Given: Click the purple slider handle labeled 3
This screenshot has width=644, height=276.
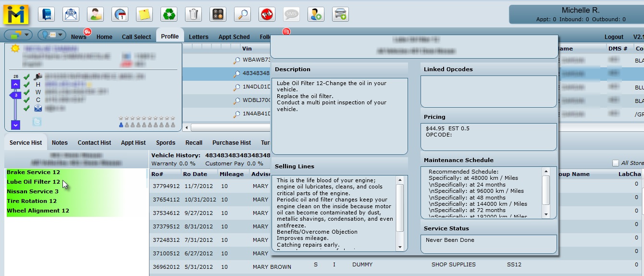Looking at the screenshot, I should coord(16,95).
